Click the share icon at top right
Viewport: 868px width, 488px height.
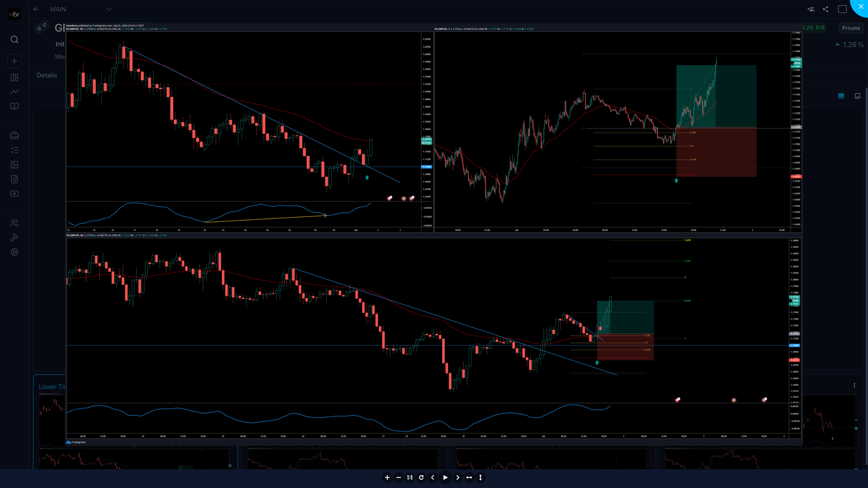point(826,9)
